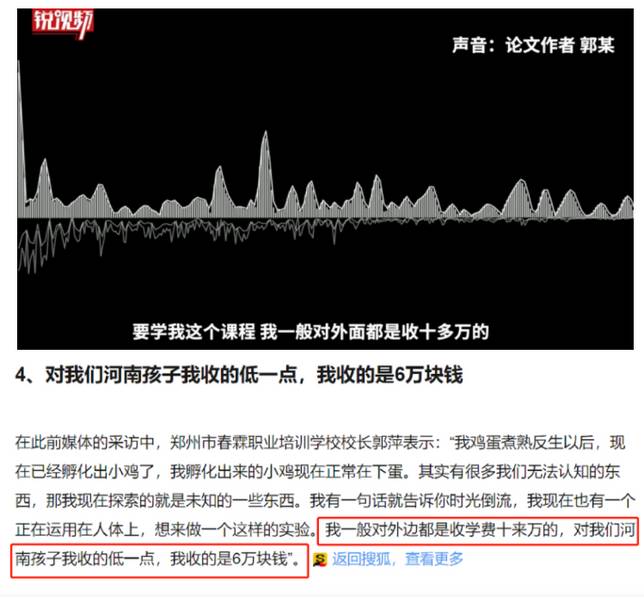Click the name 郭萍 in the paragraph

[x=387, y=443]
